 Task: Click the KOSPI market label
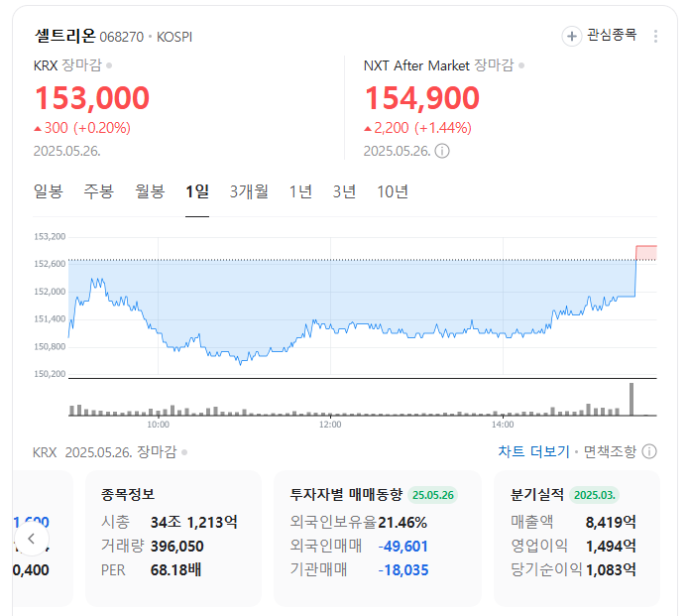(174, 37)
